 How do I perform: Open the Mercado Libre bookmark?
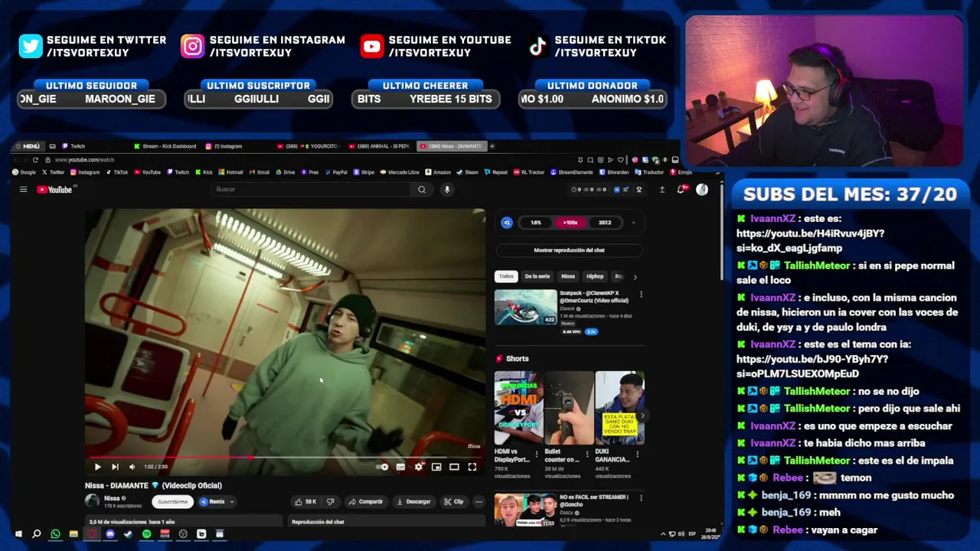[x=400, y=172]
